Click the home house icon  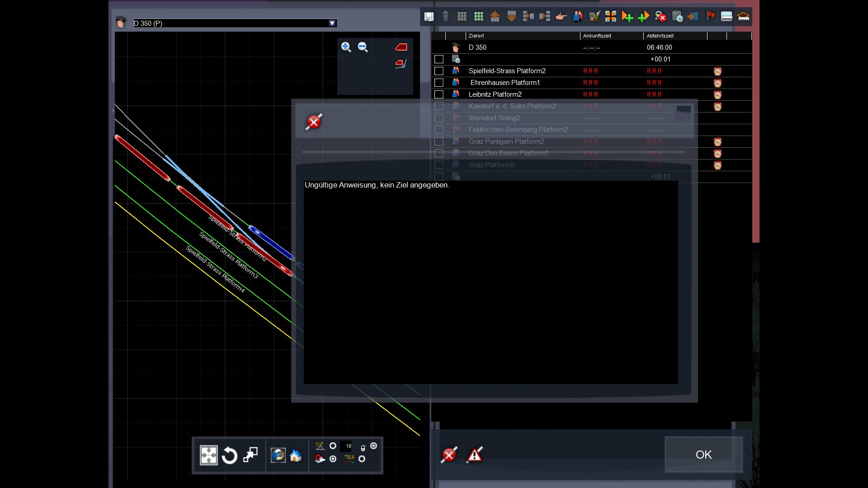tap(296, 455)
